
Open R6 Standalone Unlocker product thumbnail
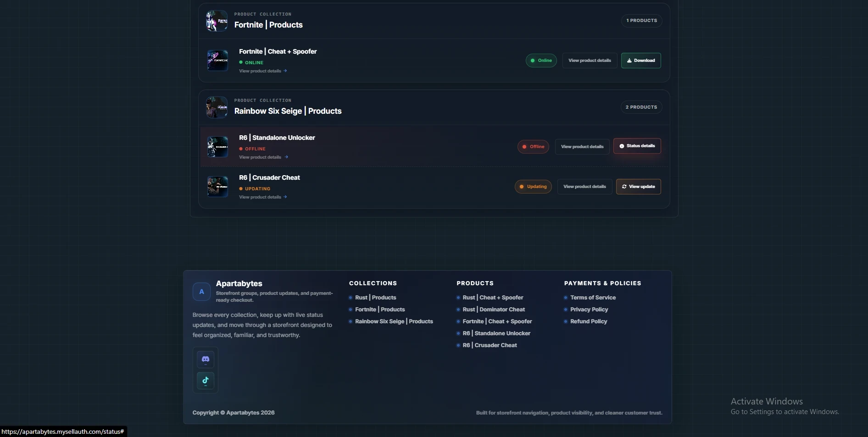[217, 147]
